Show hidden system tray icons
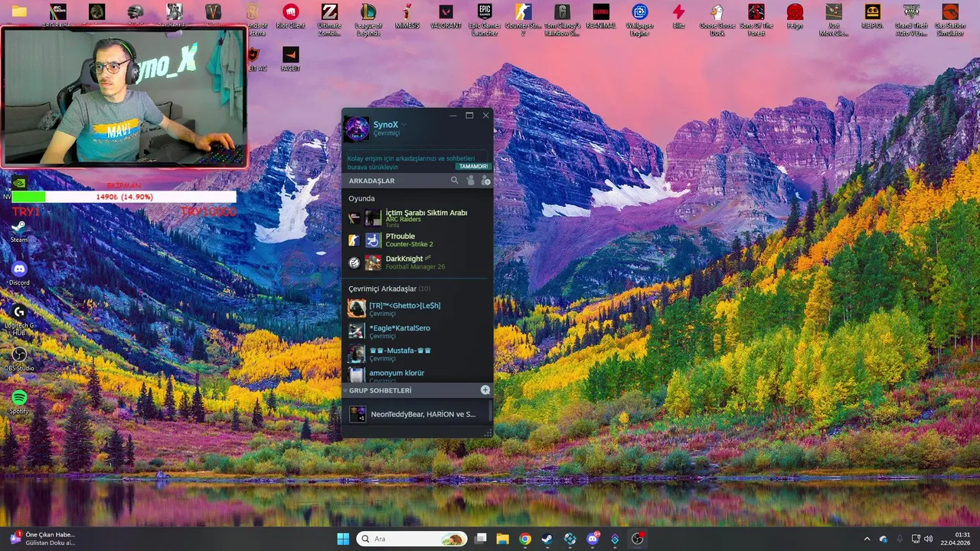The height and width of the screenshot is (551, 980). coord(867,539)
